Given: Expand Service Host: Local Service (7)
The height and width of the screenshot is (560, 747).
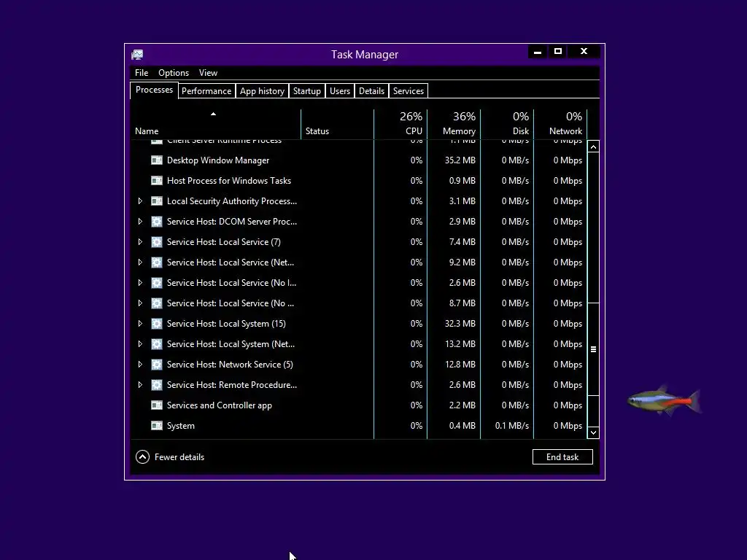Looking at the screenshot, I should (140, 242).
